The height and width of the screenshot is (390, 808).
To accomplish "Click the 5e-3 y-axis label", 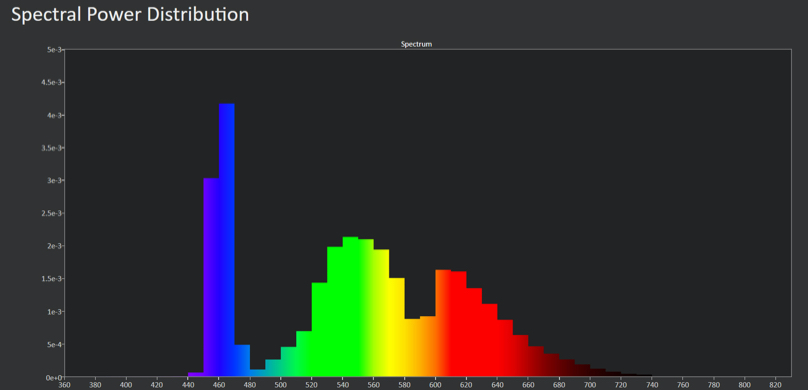I will coord(54,49).
